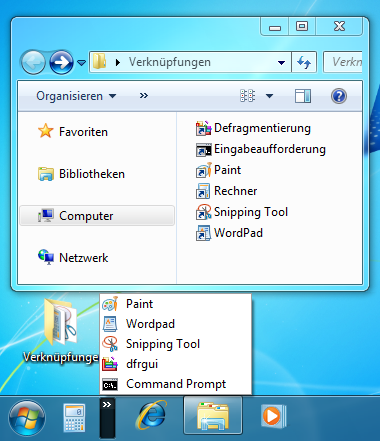This screenshot has width=380, height=441.
Task: Select the Rechner shortcut icon
Action: click(x=203, y=191)
